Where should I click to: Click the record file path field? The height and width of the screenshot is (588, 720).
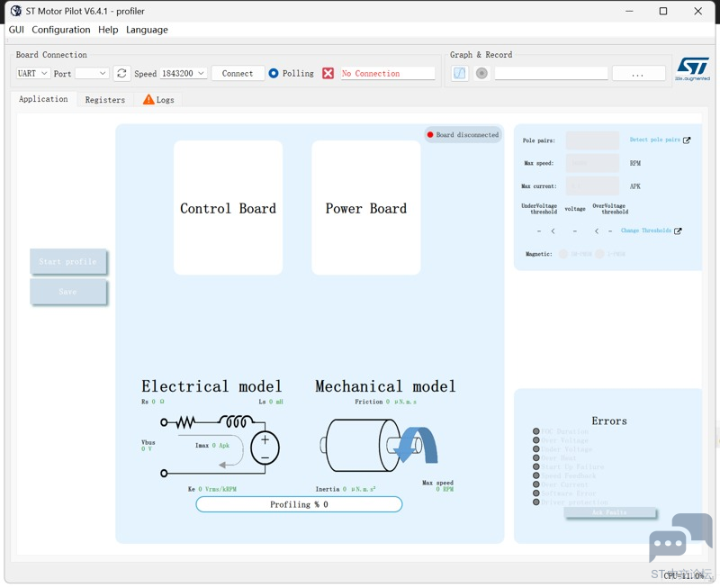pyautogui.click(x=551, y=73)
